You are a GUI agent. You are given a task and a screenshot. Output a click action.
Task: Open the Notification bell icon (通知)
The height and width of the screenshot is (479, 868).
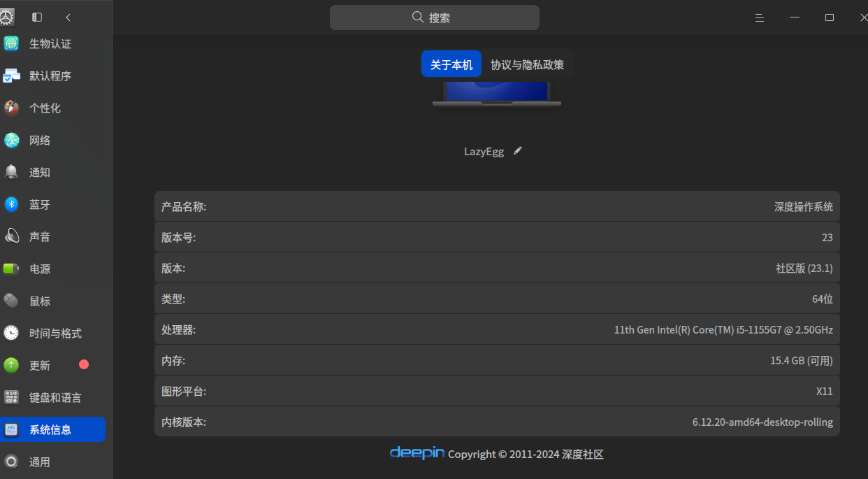coord(11,173)
